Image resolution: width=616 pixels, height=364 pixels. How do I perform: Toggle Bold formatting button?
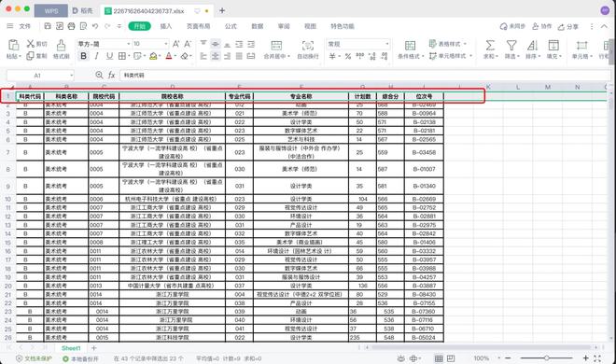pyautogui.click(x=83, y=56)
